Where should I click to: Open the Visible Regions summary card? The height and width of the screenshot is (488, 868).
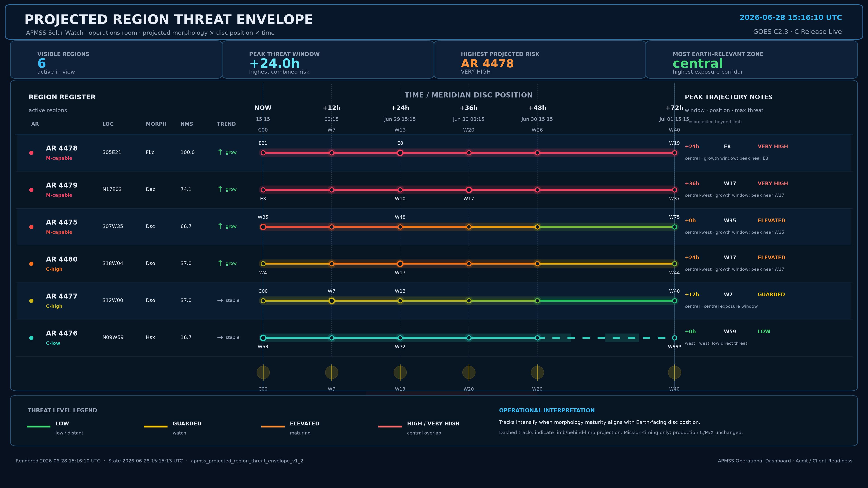pos(116,60)
